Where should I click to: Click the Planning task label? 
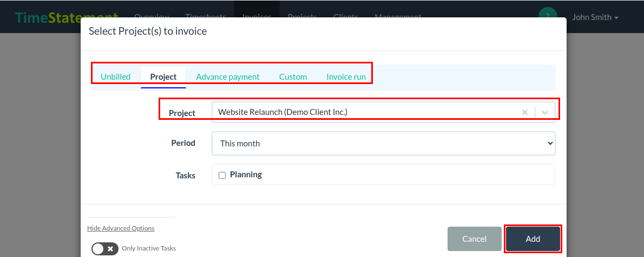tap(246, 175)
